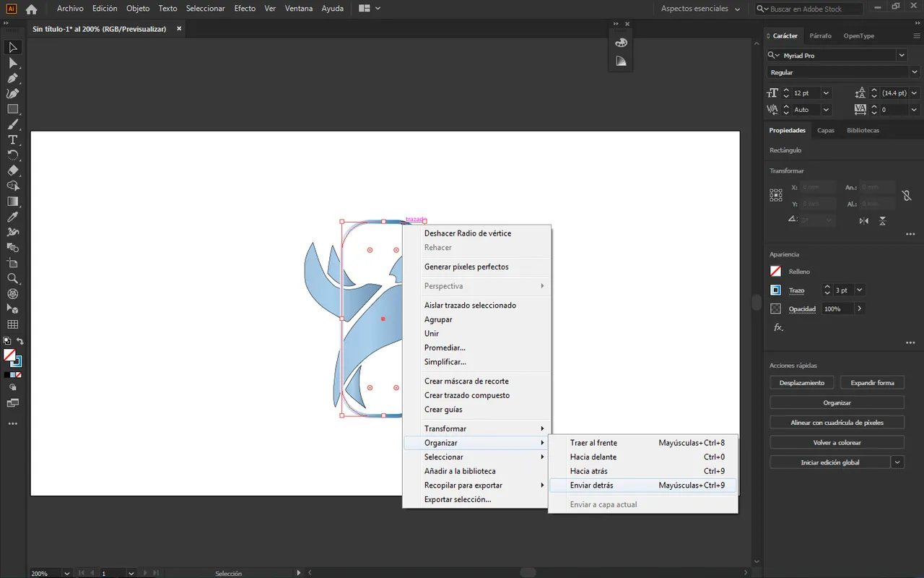Choose Traer al frente
The width and height of the screenshot is (924, 578).
click(643, 443)
